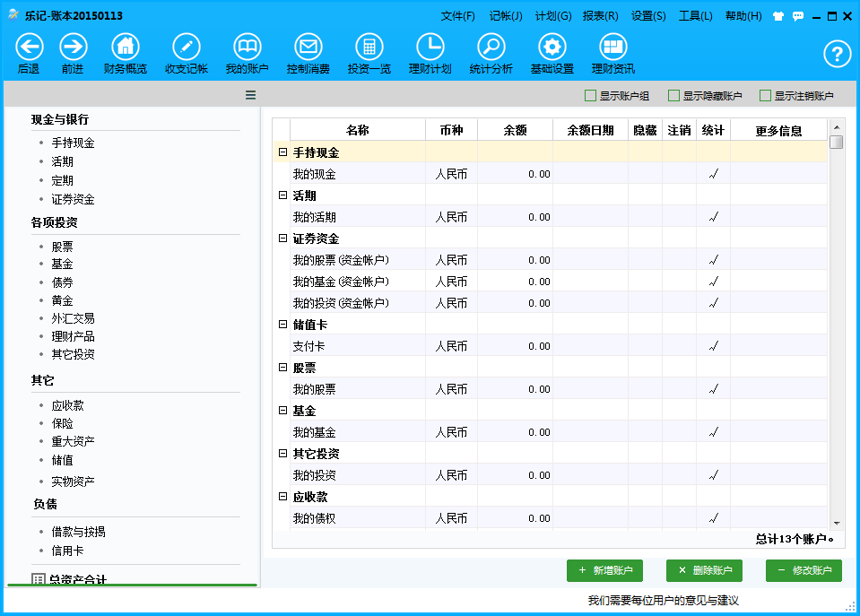Open 基础设置 gear icon
The width and height of the screenshot is (860, 616).
pyautogui.click(x=552, y=48)
